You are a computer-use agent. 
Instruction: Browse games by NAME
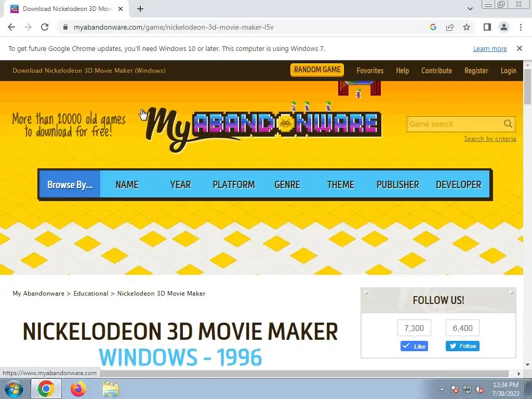(127, 184)
